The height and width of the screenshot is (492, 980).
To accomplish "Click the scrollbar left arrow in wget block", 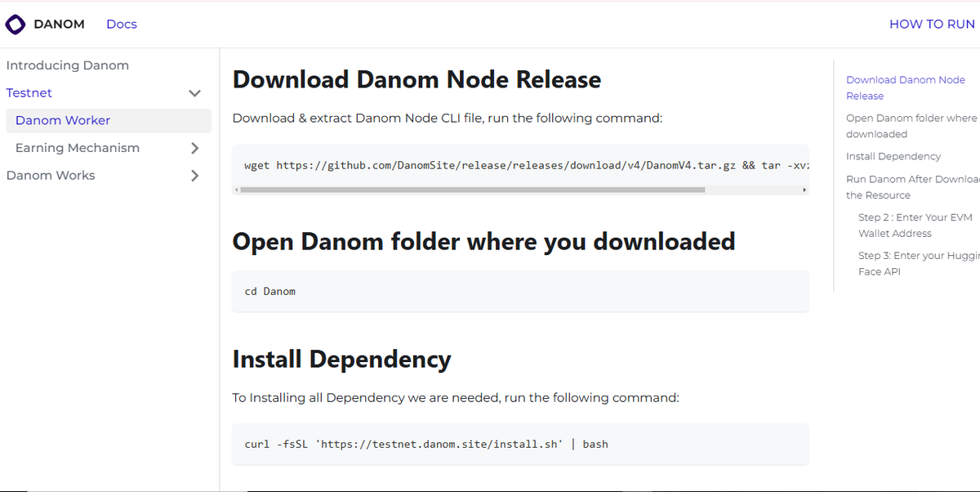I will click(237, 190).
